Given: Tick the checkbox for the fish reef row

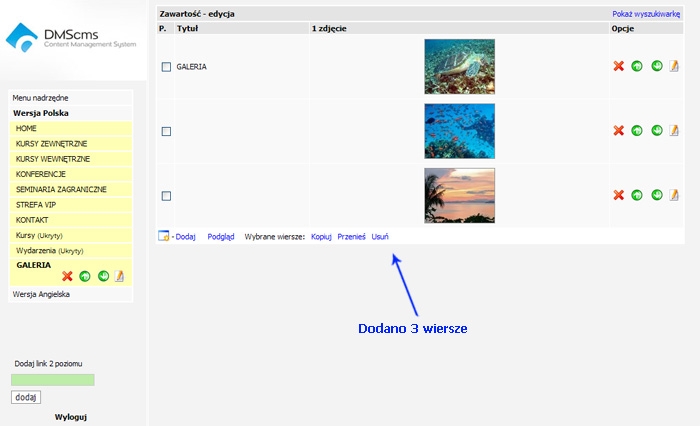Looking at the screenshot, I should (166, 131).
